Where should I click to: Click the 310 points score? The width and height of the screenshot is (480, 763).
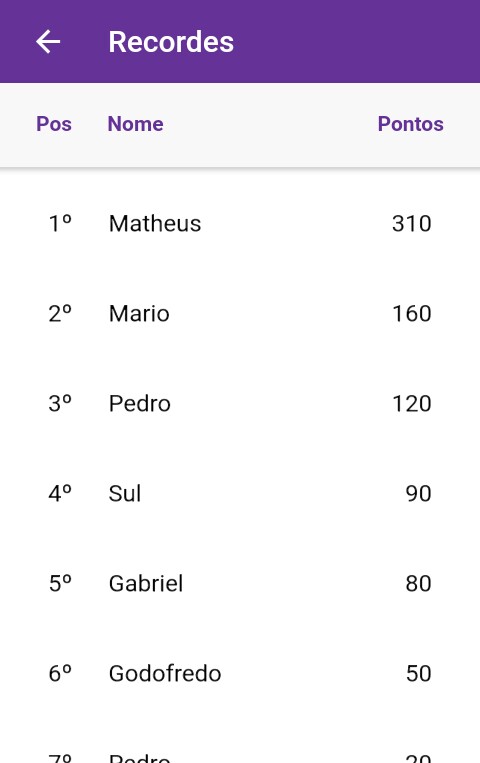412,223
